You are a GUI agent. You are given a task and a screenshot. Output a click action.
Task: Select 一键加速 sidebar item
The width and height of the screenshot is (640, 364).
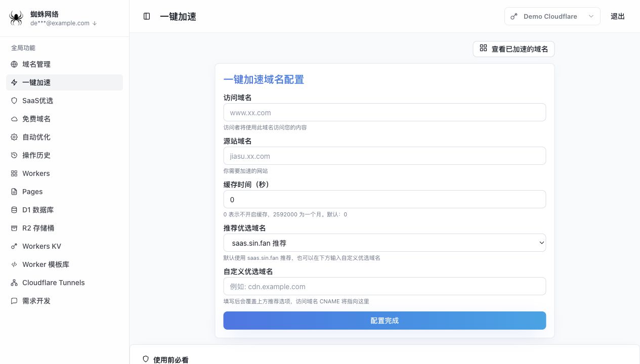coord(64,82)
